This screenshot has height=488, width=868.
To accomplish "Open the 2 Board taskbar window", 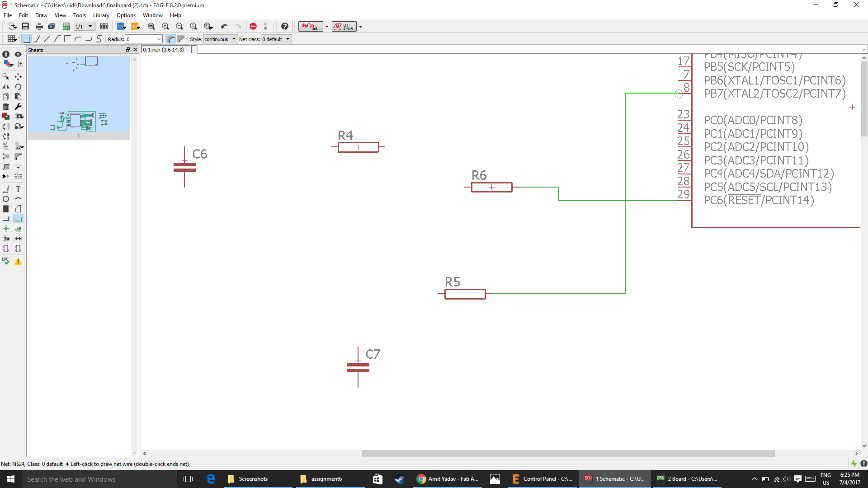I will [x=688, y=479].
